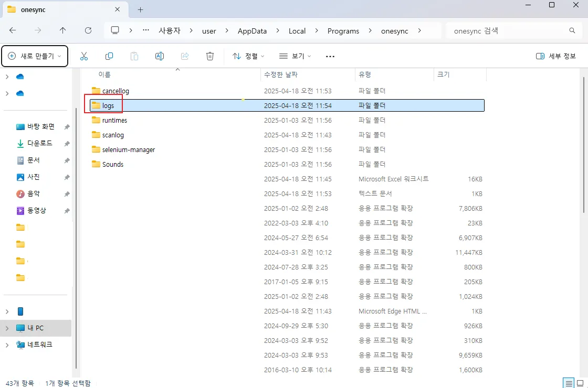
Task: Click the Paste clipboard icon
Action: [x=134, y=56]
